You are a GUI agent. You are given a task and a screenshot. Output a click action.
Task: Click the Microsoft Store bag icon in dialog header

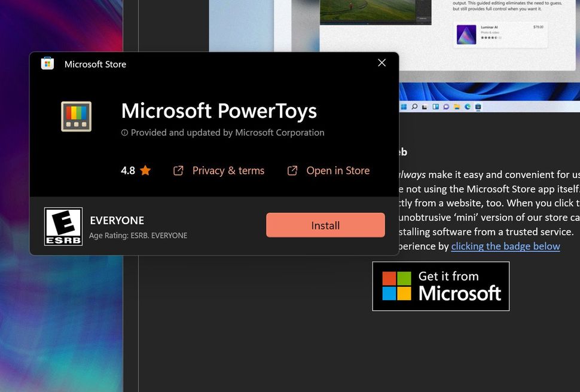click(47, 63)
